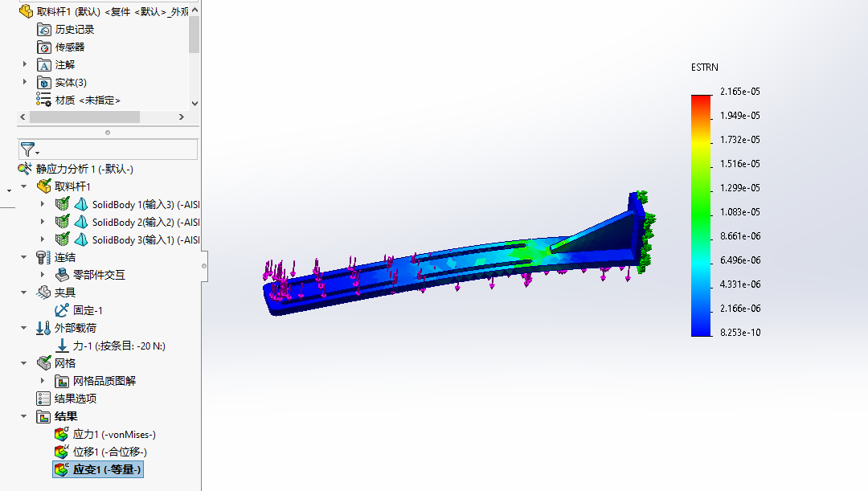Screen dimensions: 868x491
Task: Click the tree filter input field
Action: pyautogui.click(x=108, y=149)
